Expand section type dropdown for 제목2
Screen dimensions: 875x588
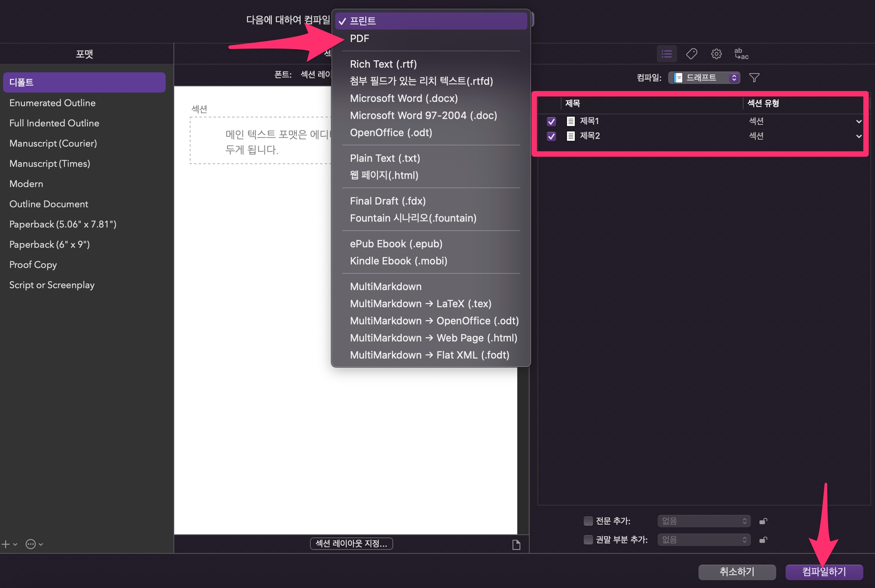(x=859, y=136)
